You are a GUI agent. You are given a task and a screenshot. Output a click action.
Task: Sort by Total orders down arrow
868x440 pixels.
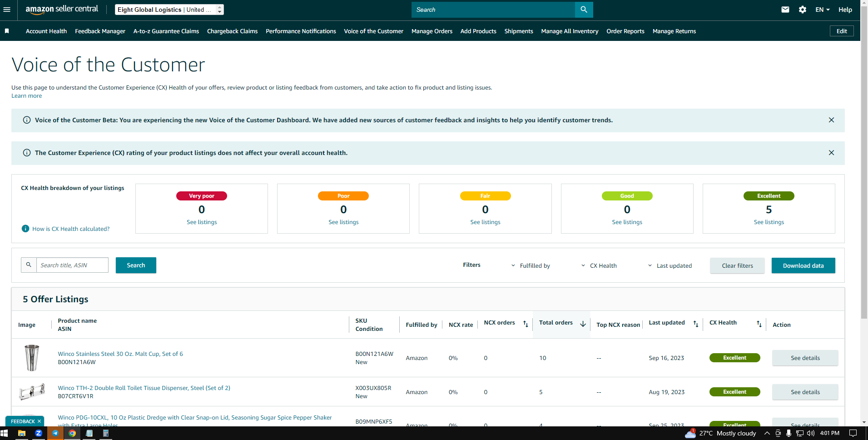[583, 324]
